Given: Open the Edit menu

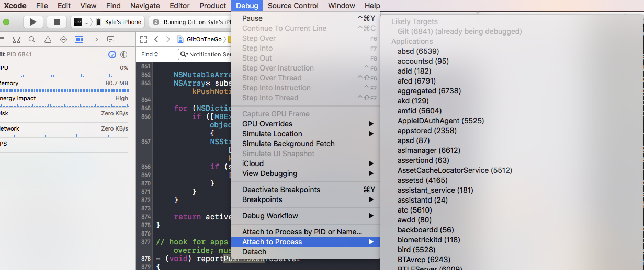Looking at the screenshot, I should 64,6.
